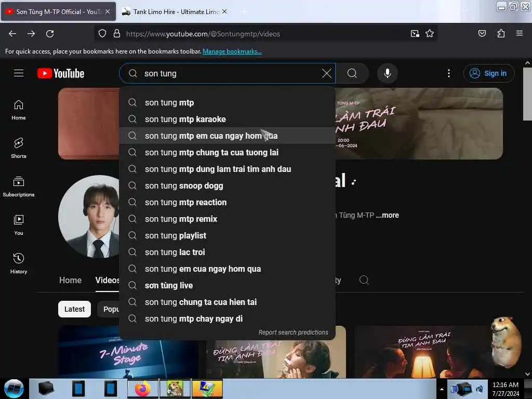Image resolution: width=532 pixels, height=399 pixels.
Task: Switch to the Sơn Tùng M-TP Official tab
Action: [x=58, y=12]
